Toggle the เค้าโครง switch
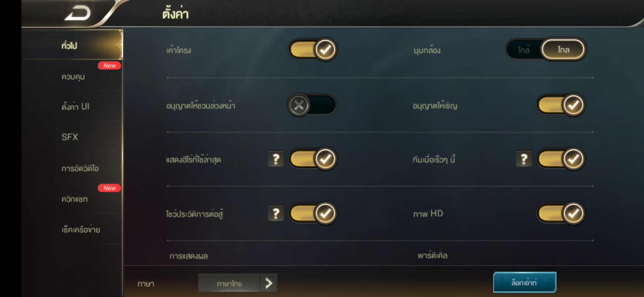Image resolution: width=644 pixels, height=297 pixels. (x=313, y=50)
